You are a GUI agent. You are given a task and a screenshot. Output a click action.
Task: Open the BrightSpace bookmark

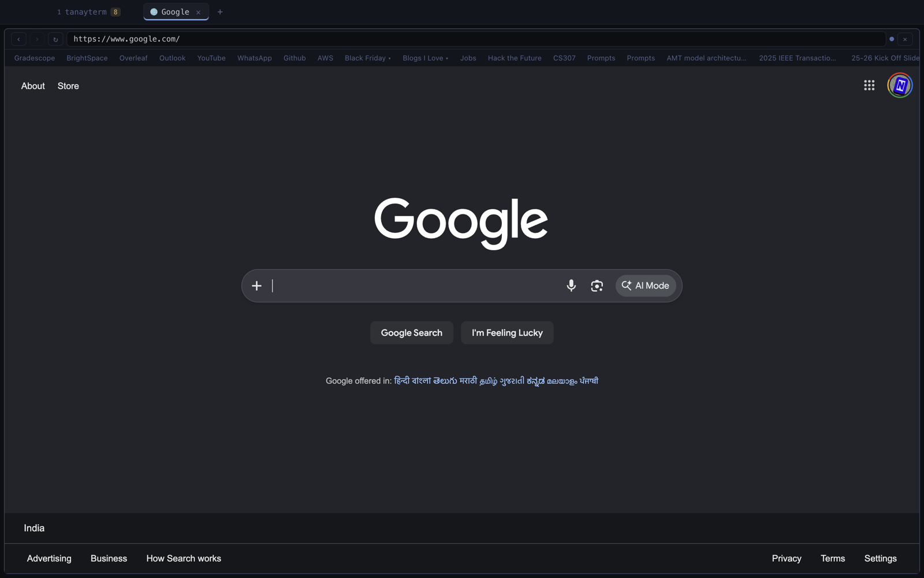87,58
